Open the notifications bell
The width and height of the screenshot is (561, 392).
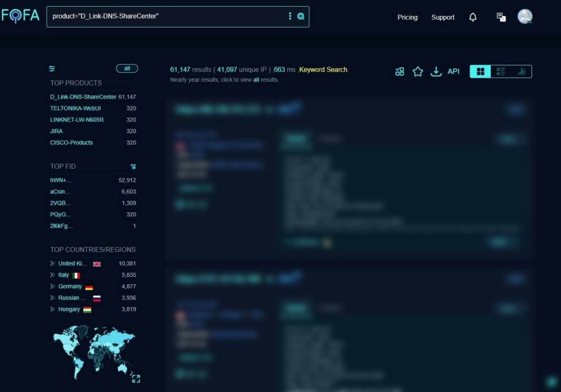point(473,18)
